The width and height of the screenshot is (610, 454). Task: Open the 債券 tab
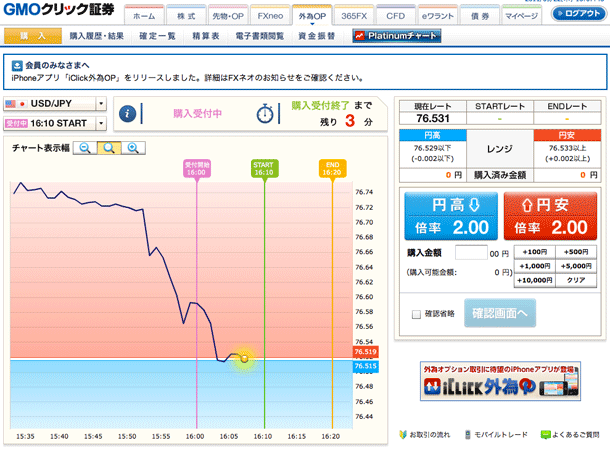pos(480,16)
